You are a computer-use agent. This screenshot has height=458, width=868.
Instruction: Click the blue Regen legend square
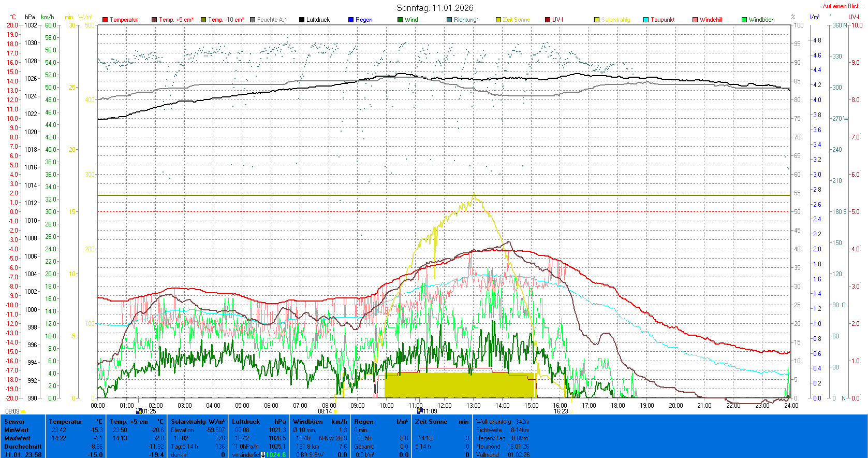click(x=351, y=20)
